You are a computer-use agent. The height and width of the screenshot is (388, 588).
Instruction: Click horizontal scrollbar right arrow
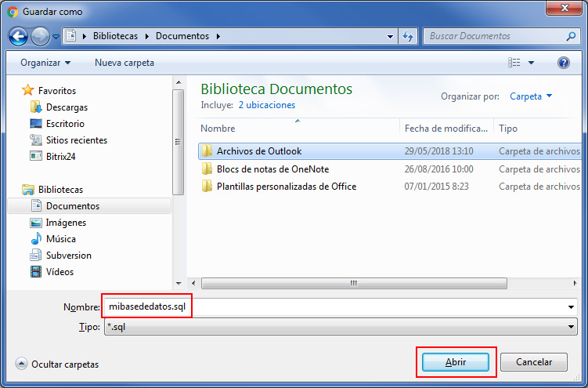(x=575, y=283)
